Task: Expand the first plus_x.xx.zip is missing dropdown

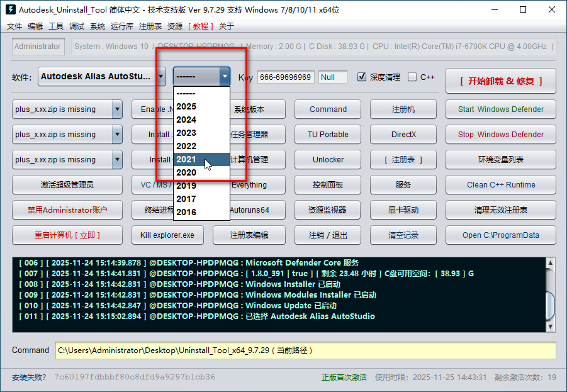Action: (x=117, y=109)
